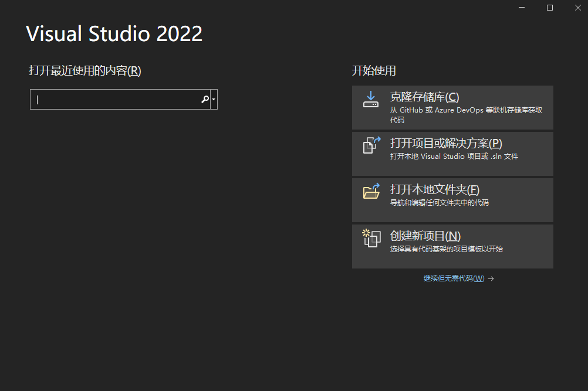
Task: Click the create new project sparkle icon
Action: 371,238
